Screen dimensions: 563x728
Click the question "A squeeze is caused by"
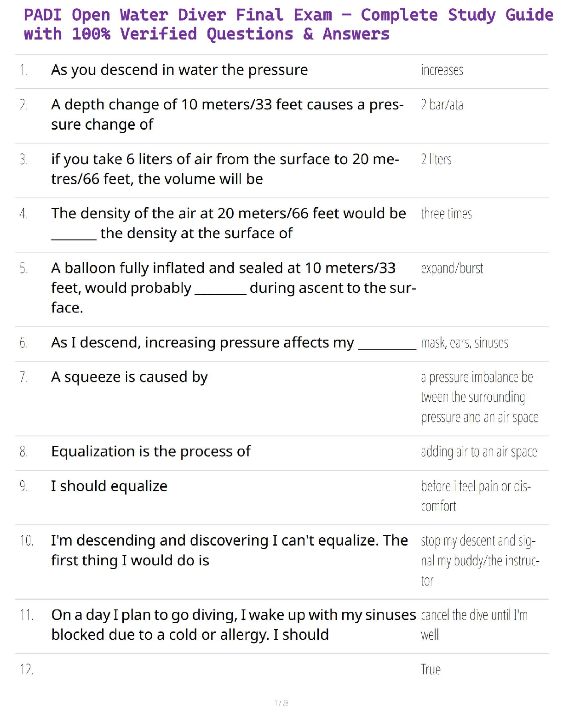coord(129,377)
